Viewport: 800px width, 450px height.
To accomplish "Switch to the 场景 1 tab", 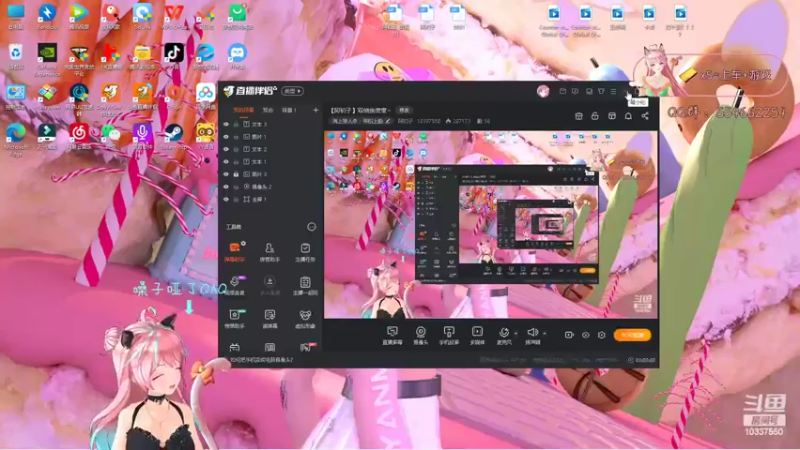I will coord(289,110).
